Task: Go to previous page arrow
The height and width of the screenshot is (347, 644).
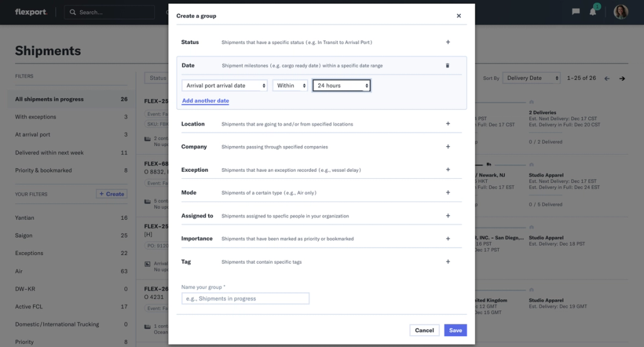Action: [607, 79]
